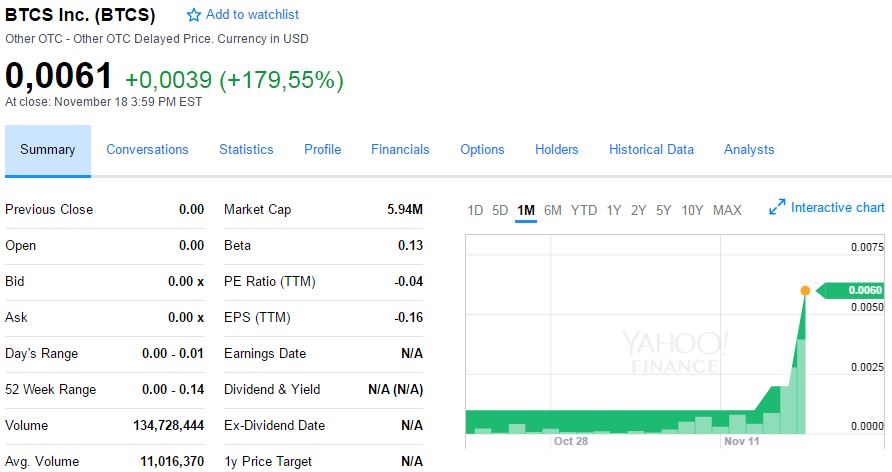The image size is (892, 472).
Task: View the Financials tab
Action: (400, 150)
